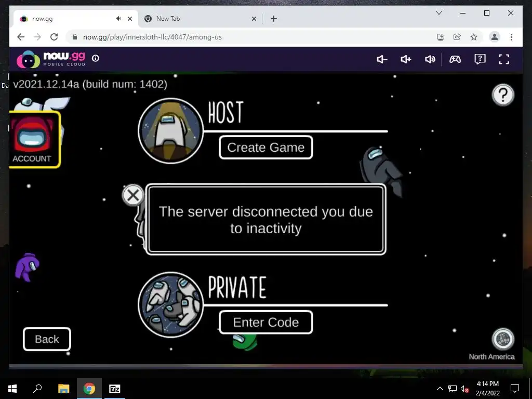Open File Explorer from taskbar
This screenshot has height=399, width=532.
pyautogui.click(x=63, y=389)
